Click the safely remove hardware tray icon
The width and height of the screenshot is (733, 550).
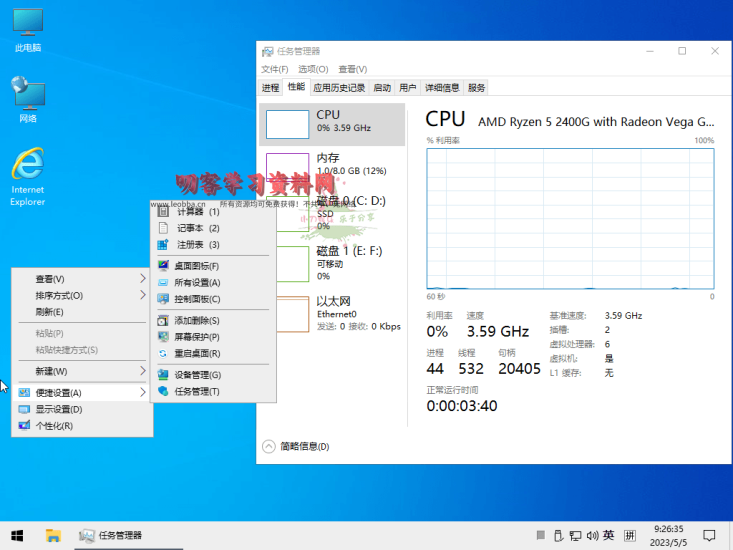[558, 536]
